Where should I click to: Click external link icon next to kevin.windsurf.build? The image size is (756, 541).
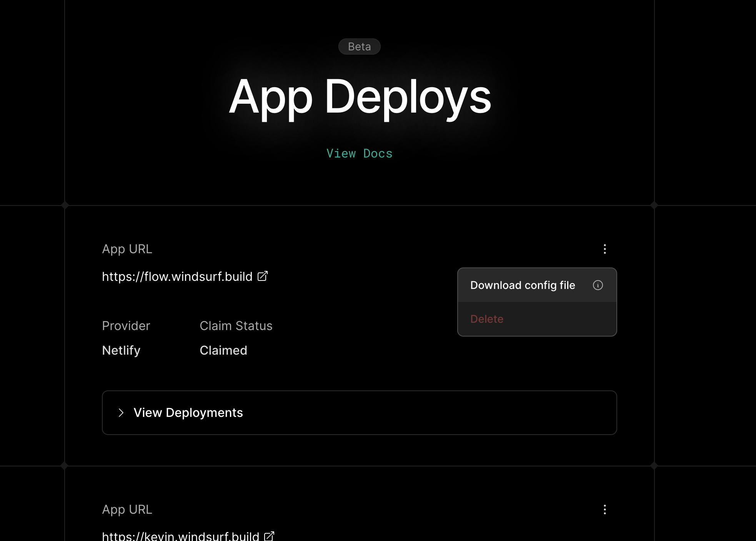269,536
